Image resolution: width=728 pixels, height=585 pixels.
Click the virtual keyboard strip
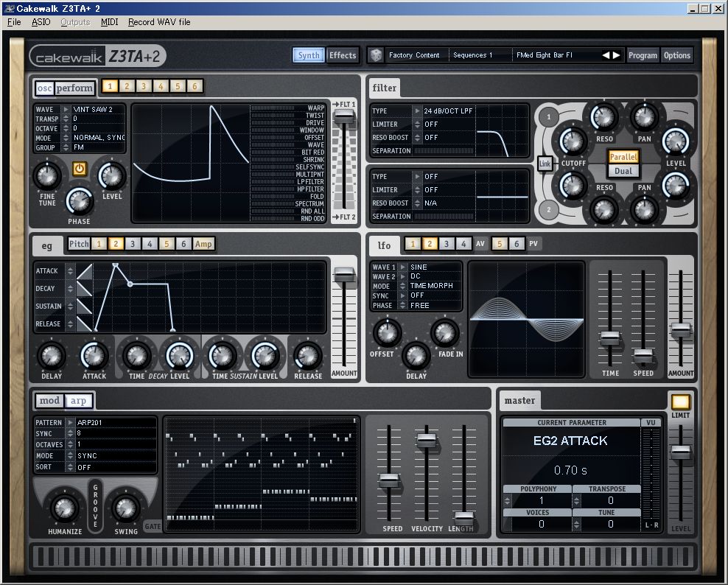point(363,556)
